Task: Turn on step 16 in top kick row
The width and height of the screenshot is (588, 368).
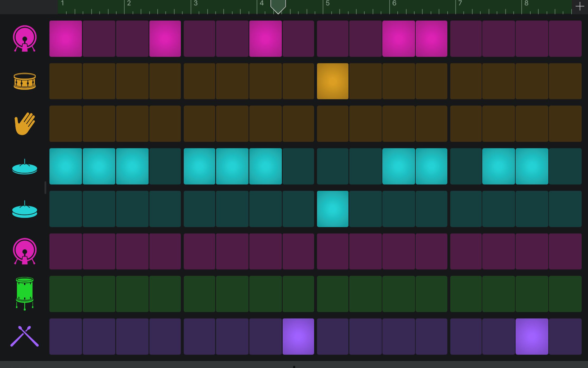Action: coord(565,39)
